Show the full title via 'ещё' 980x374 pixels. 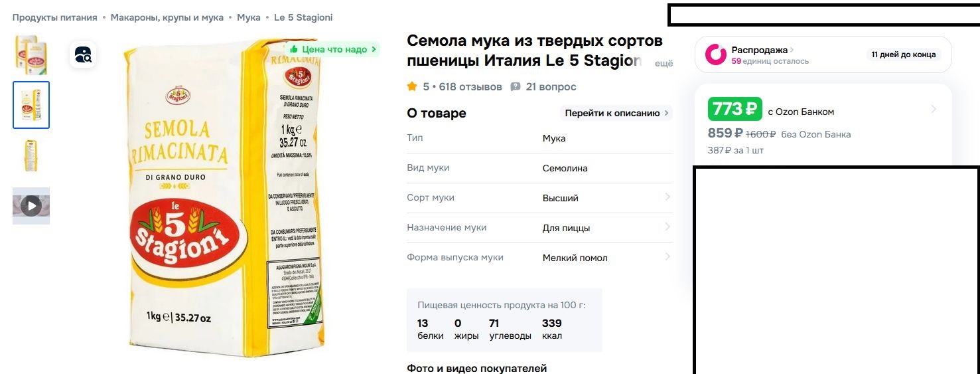coord(664,63)
